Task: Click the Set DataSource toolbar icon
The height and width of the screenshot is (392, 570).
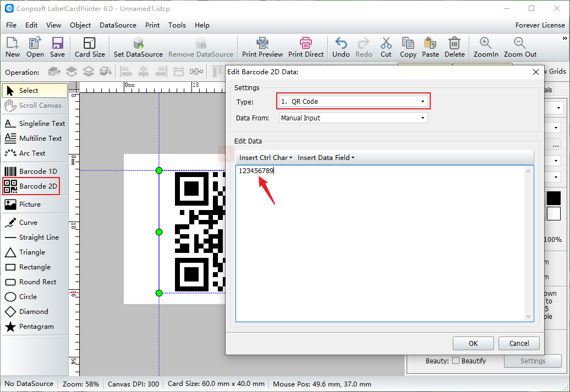Action: (x=138, y=47)
